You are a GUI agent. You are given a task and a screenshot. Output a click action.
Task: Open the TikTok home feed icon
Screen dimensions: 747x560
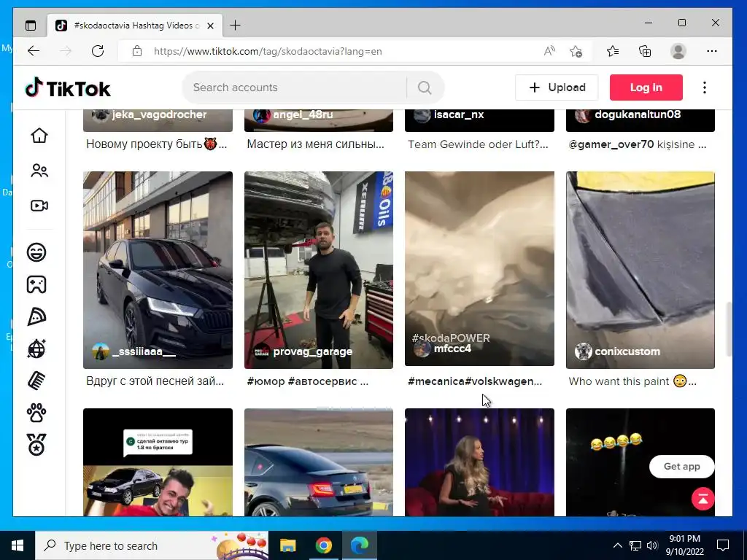pos(39,136)
